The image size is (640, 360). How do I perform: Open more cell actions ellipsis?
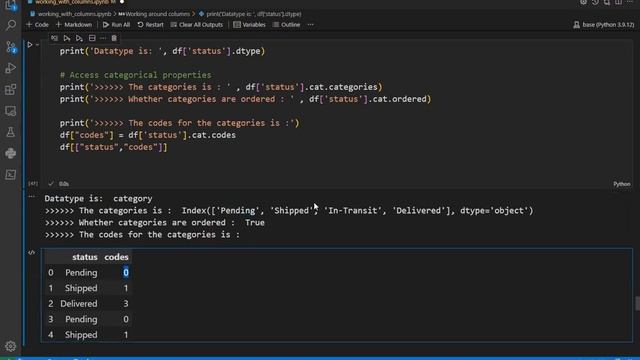[x=103, y=38]
